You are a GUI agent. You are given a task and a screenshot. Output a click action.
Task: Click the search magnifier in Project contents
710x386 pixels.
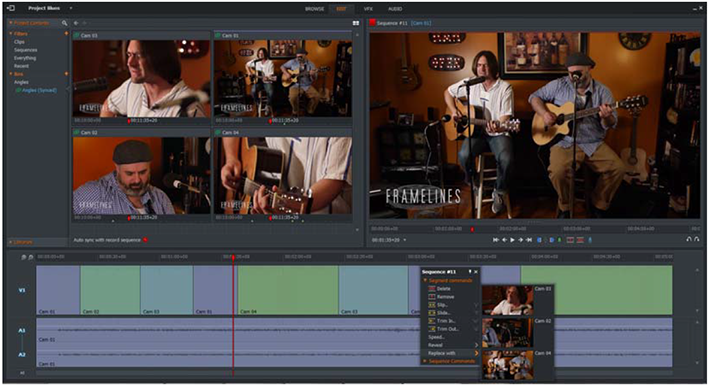click(64, 23)
